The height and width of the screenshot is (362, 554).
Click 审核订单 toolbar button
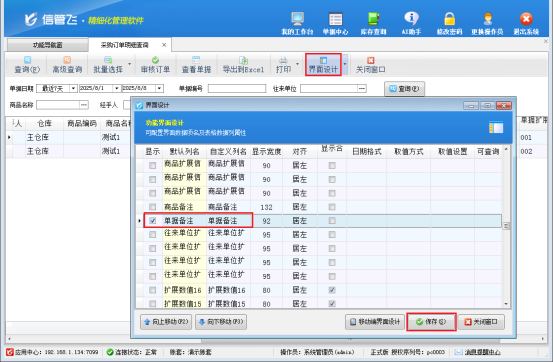coord(155,65)
